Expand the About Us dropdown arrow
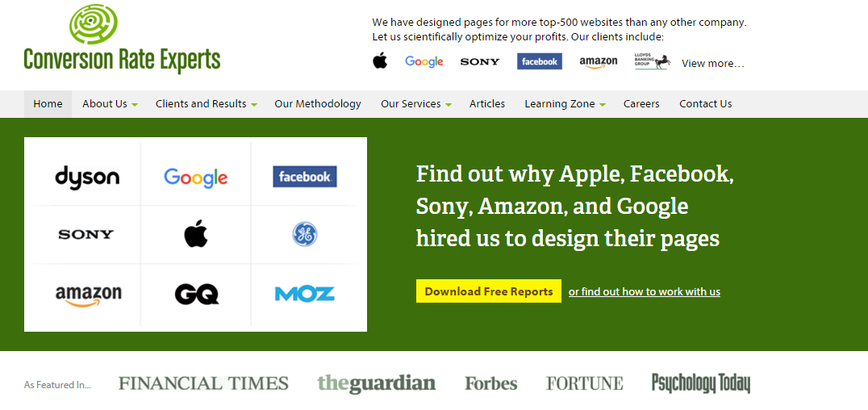Viewport: 868px width, 410px height. [x=135, y=104]
